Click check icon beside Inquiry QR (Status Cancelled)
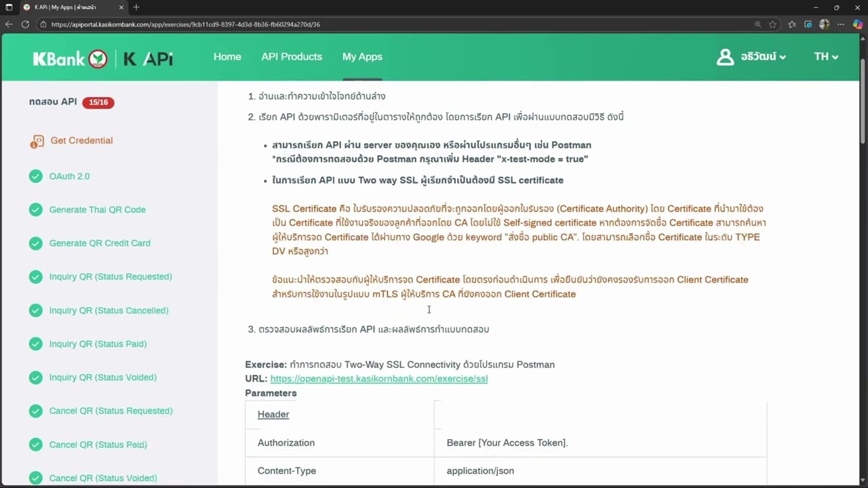868x488 pixels. 36,310
